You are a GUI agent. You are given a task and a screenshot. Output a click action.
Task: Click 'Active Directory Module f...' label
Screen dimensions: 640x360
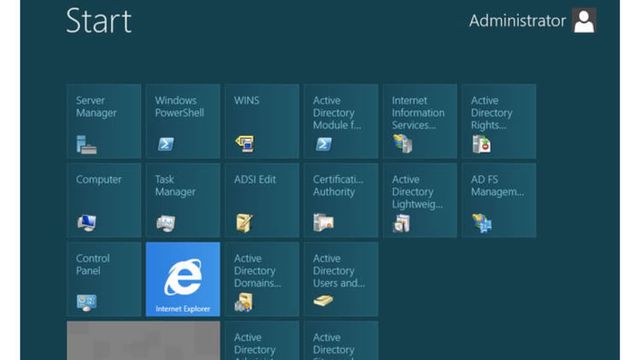[337, 113]
